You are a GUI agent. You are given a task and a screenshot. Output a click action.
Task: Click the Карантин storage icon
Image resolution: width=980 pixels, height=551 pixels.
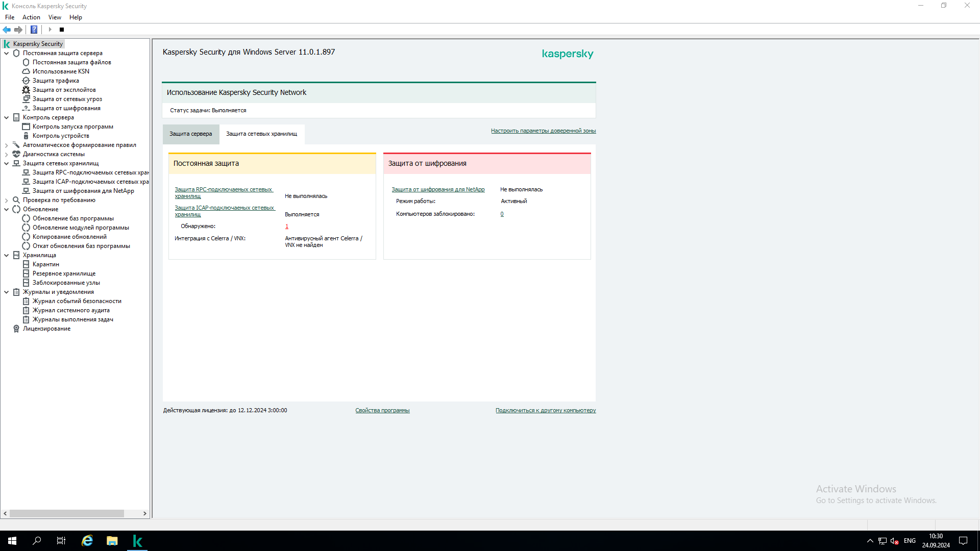point(26,264)
